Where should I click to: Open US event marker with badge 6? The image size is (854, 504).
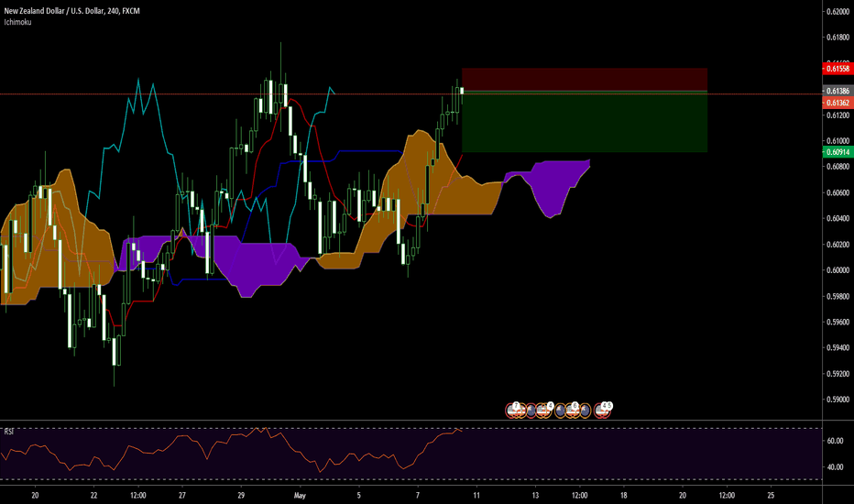coord(572,410)
